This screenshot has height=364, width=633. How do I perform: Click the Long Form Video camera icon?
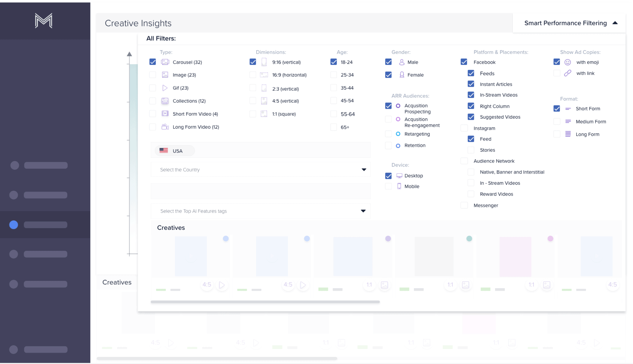click(x=165, y=127)
